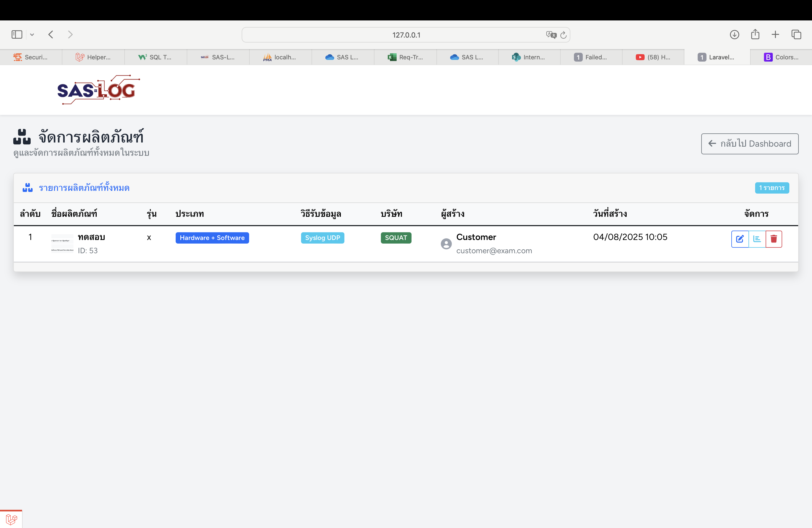812x528 pixels.
Task: Switch to the Colors browser tab
Action: (781, 57)
